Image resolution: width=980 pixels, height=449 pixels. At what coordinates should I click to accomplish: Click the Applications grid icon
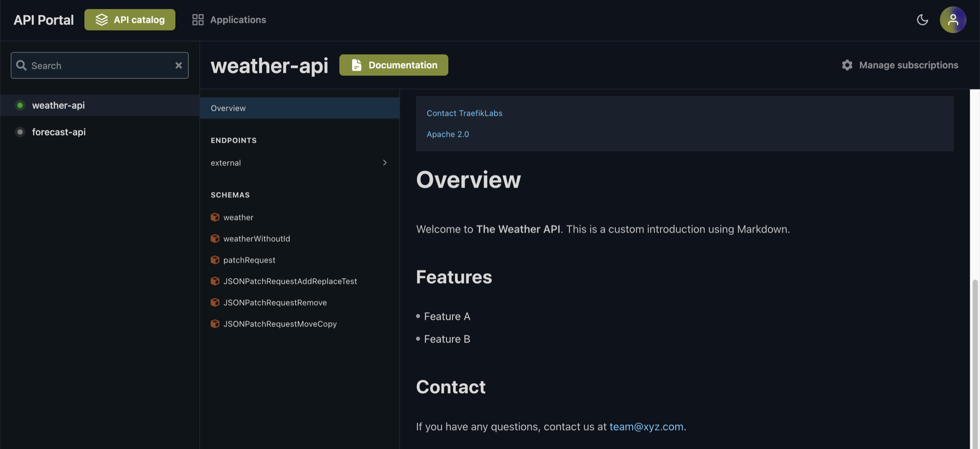[198, 20]
